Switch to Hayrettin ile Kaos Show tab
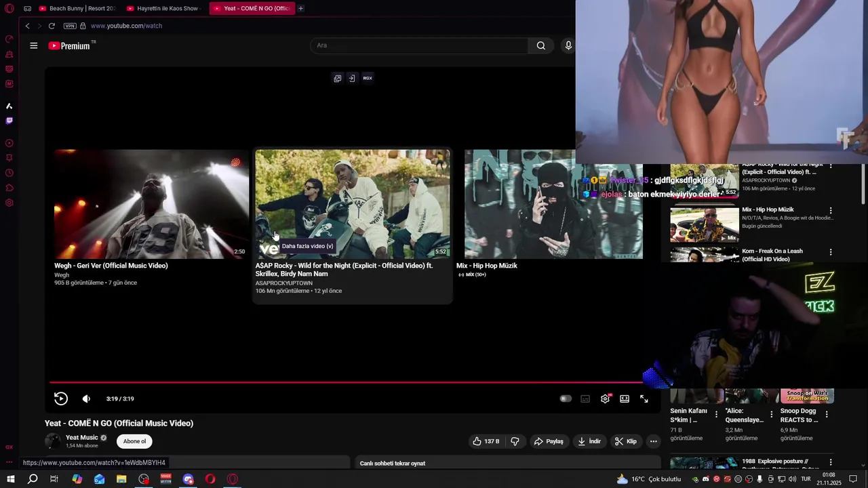 tap(163, 8)
